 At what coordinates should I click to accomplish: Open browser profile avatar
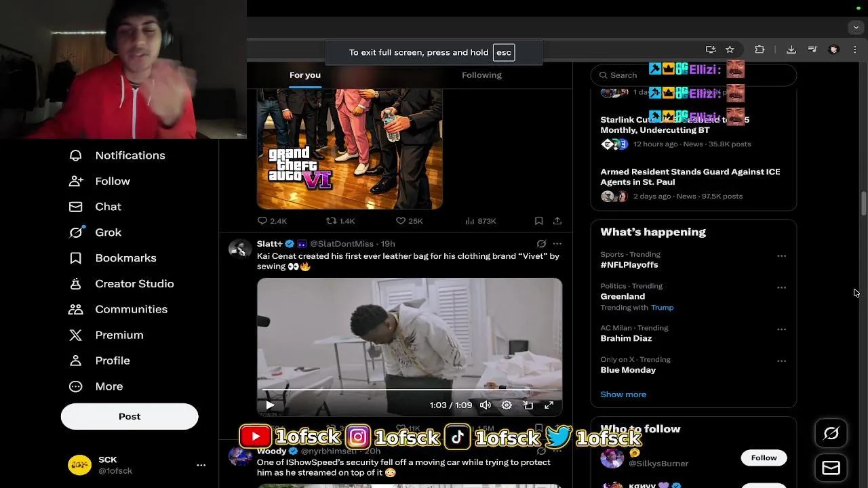pos(834,49)
